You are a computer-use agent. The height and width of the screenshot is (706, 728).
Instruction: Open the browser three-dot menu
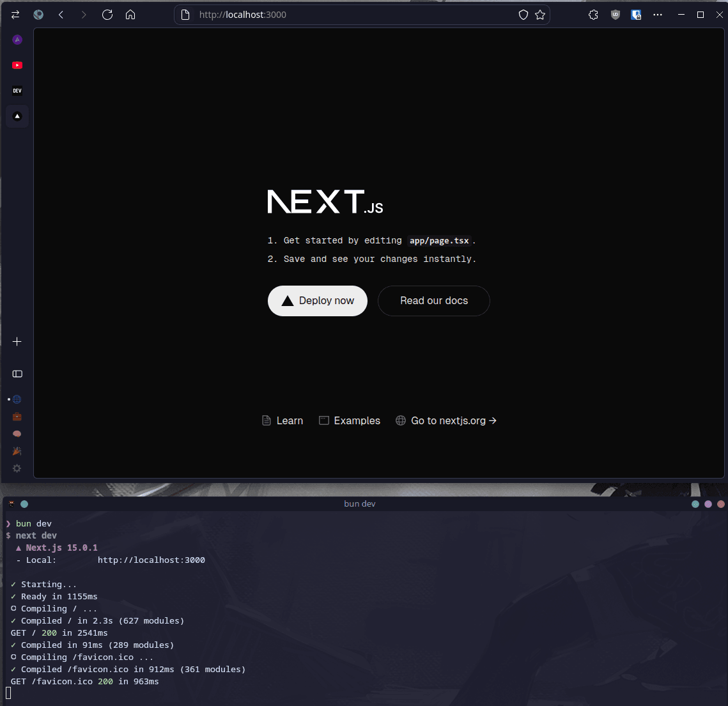(x=658, y=15)
